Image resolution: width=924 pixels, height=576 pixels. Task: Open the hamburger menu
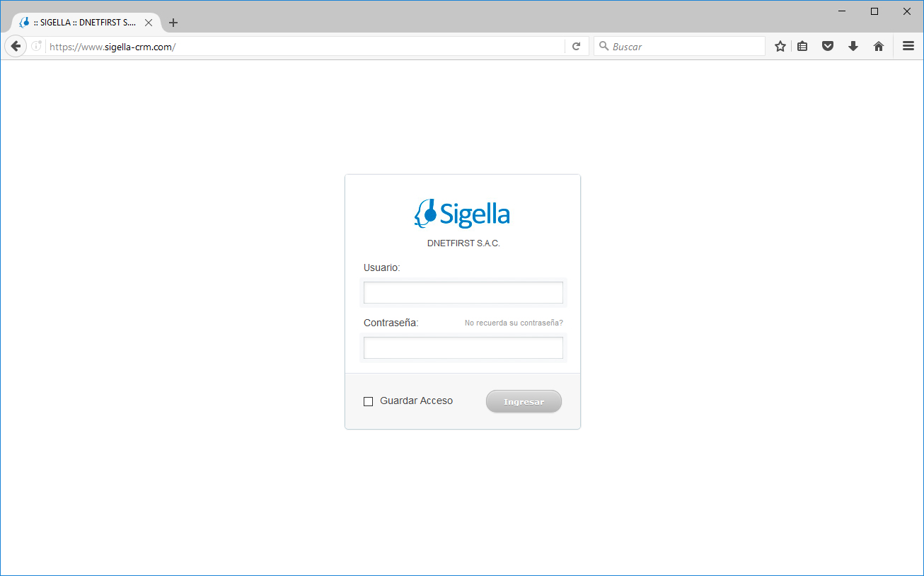pos(908,46)
